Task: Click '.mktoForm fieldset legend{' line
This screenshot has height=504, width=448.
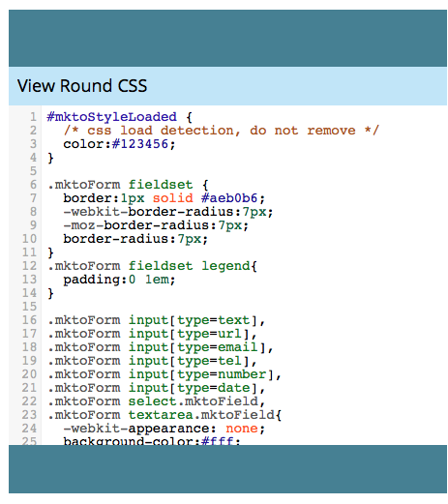Action: [x=152, y=266]
